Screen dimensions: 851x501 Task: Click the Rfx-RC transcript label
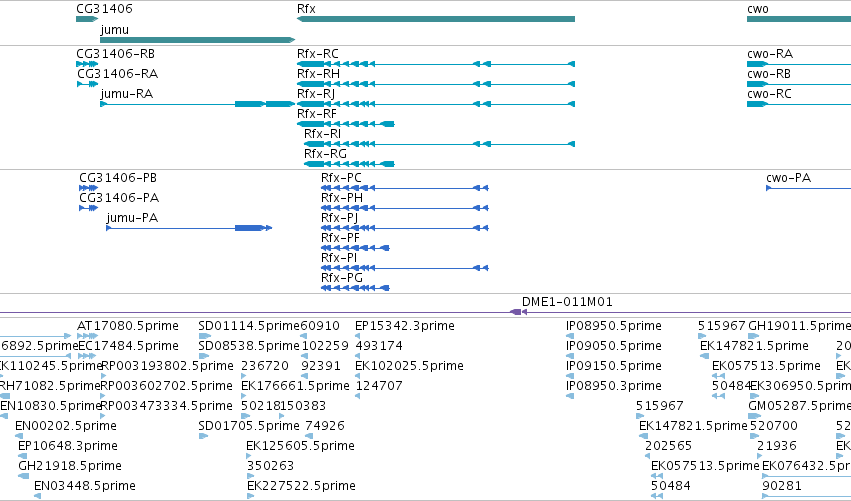317,54
